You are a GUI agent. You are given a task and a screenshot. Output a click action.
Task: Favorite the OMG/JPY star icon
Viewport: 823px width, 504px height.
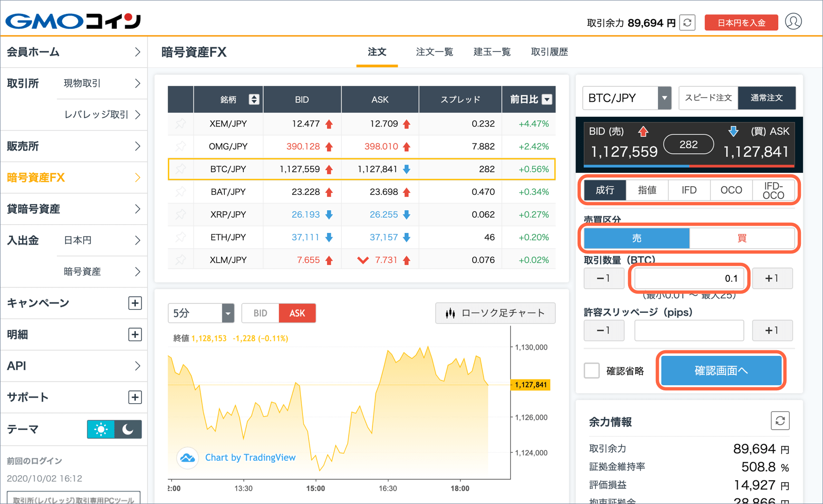pyautogui.click(x=181, y=147)
